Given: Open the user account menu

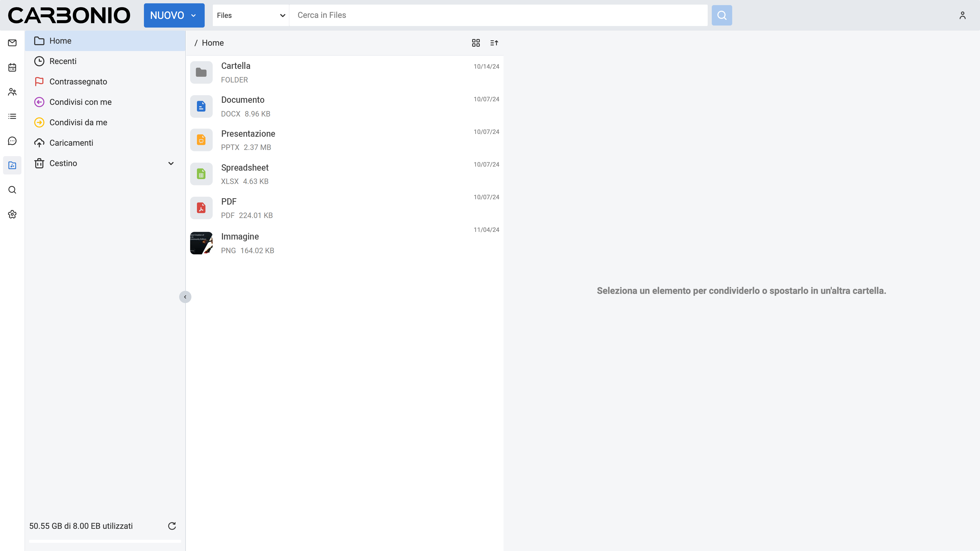Looking at the screenshot, I should point(962,15).
